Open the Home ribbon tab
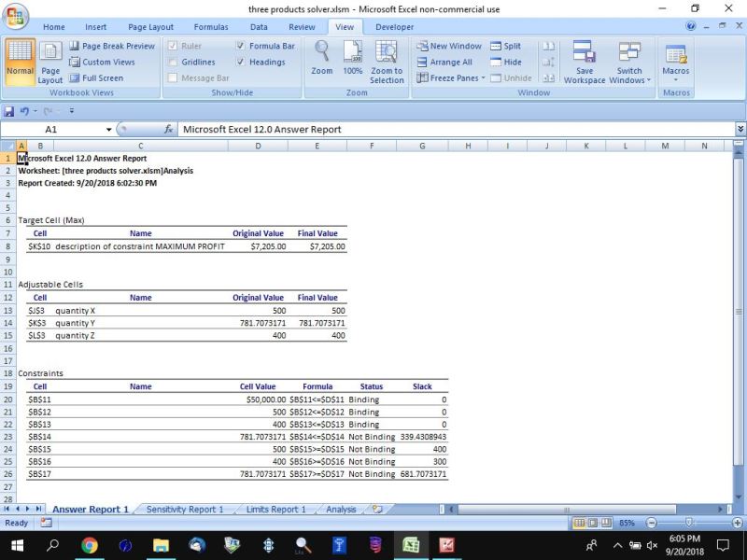This screenshot has width=747, height=560. click(x=54, y=27)
